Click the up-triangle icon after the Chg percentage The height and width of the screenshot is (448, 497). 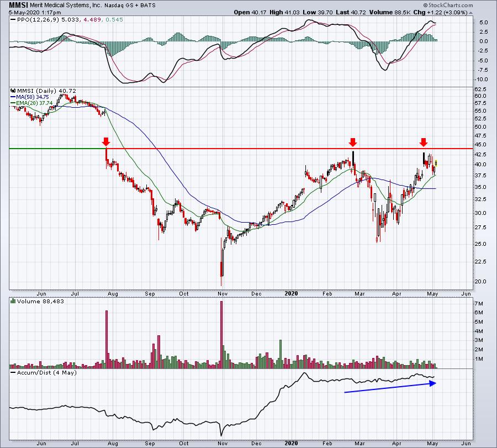[470, 13]
